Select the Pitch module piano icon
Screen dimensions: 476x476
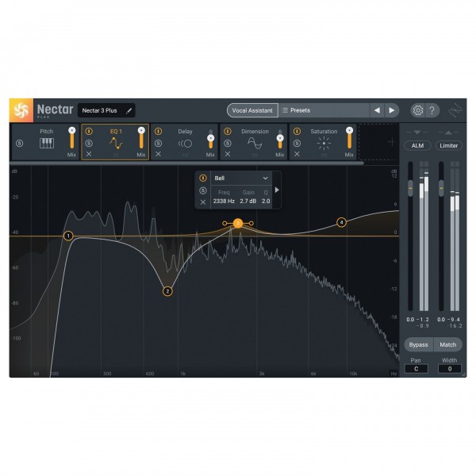[x=47, y=143]
